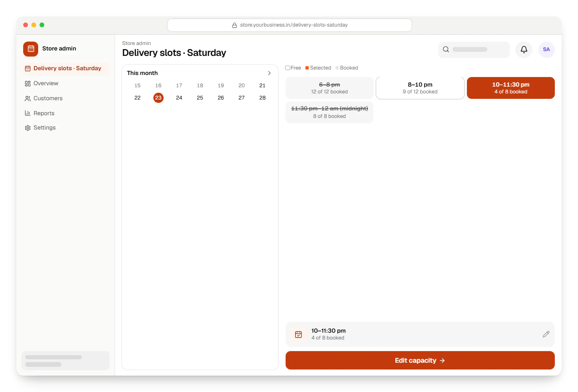Select date 26 in calendar
Screen dimensions: 578x392
click(221, 98)
